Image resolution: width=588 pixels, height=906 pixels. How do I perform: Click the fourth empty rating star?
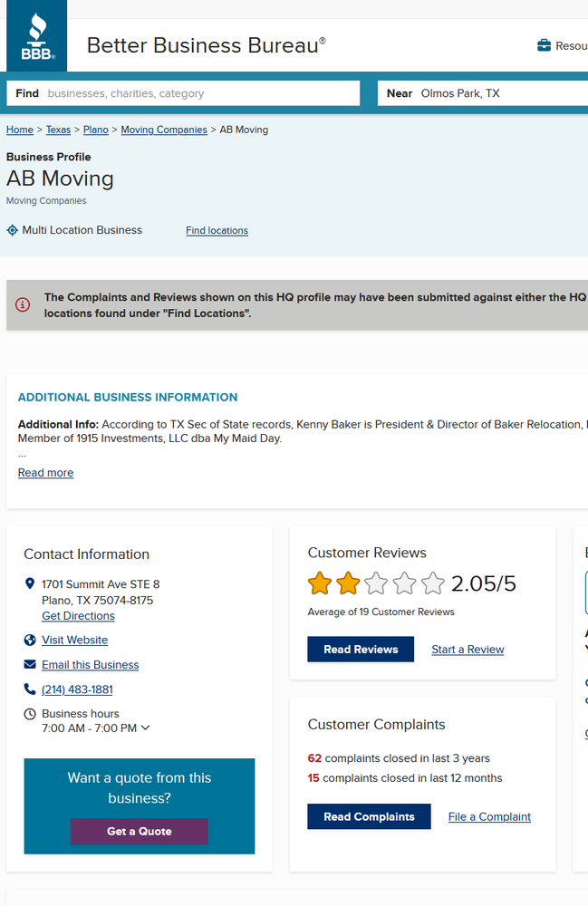[404, 583]
